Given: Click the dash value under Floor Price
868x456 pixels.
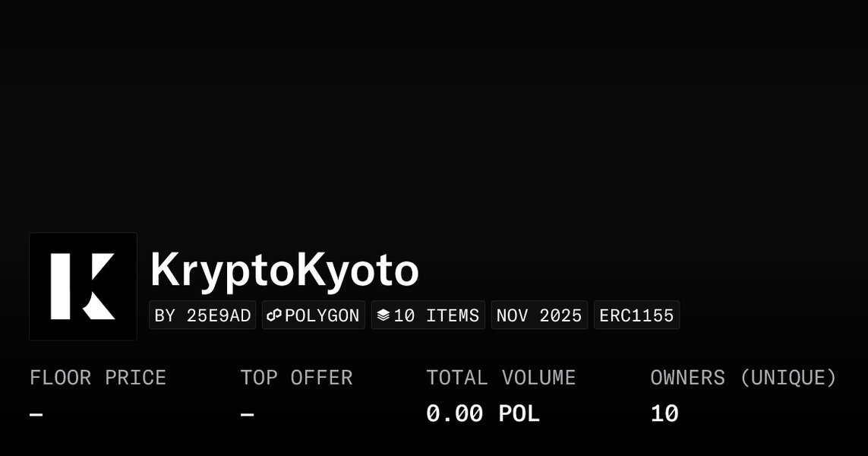Looking at the screenshot, I should [36, 415].
